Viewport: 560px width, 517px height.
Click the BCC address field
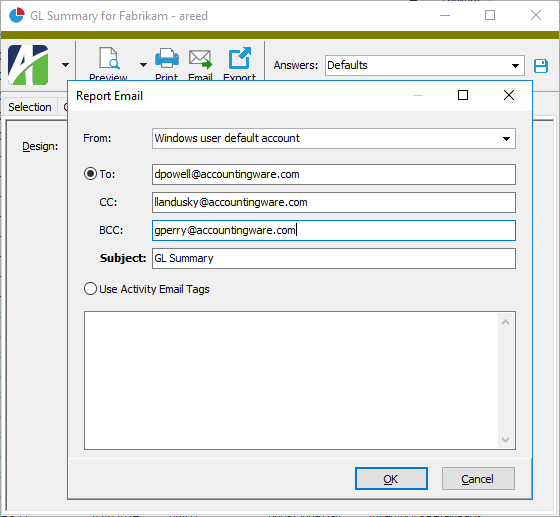[334, 230]
